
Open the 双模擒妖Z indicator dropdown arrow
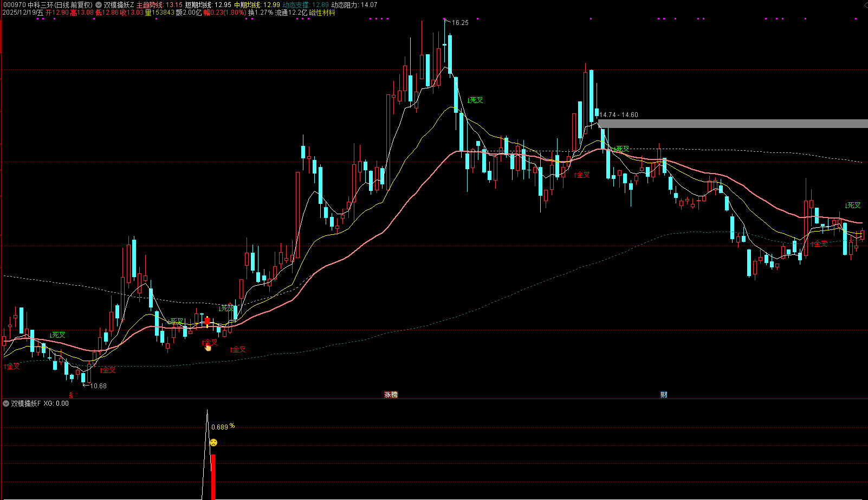pyautogui.click(x=98, y=5)
